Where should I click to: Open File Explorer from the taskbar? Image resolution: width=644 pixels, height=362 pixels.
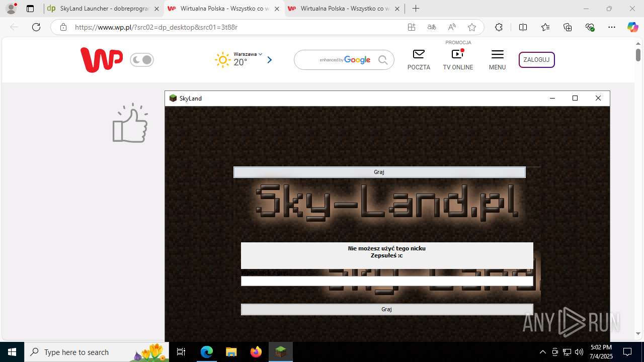[231, 352]
